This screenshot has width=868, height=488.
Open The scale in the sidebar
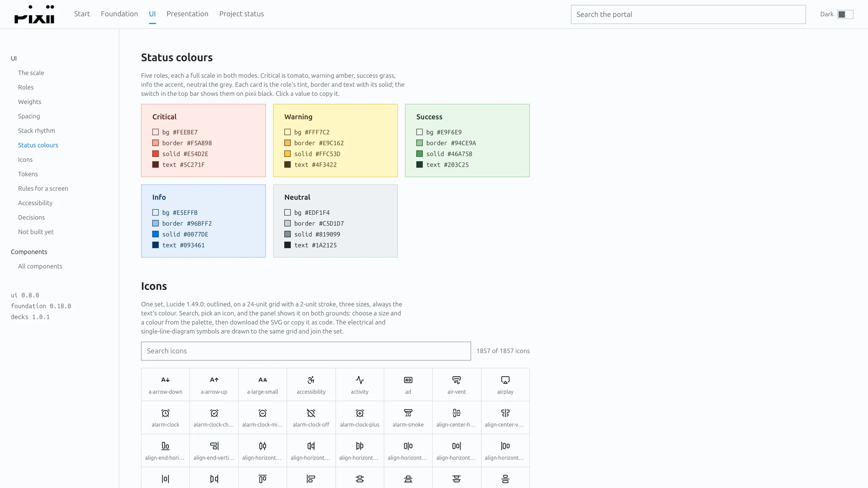pos(31,73)
